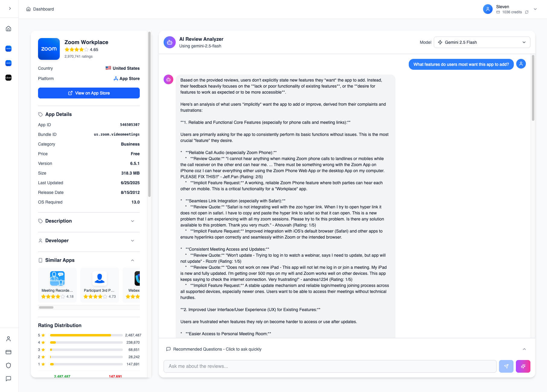
Task: Click the question bubble about features users want
Action: point(461,64)
